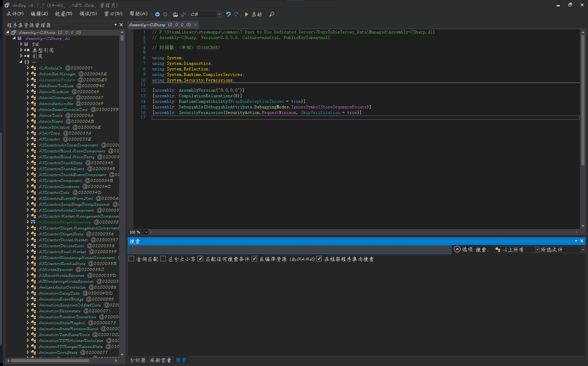The width and height of the screenshot is (588, 366).
Task: Navigate forward with the grey arrow
Action: tap(165, 14)
